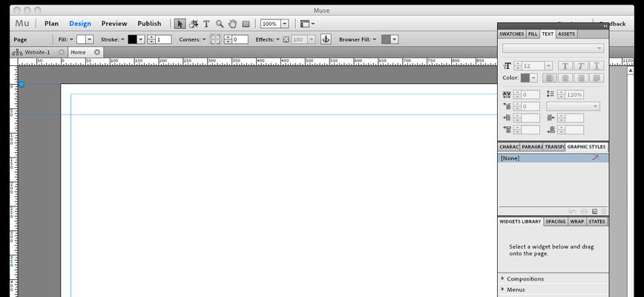
Task: Click the effects opacity checker icon
Action: tap(286, 39)
